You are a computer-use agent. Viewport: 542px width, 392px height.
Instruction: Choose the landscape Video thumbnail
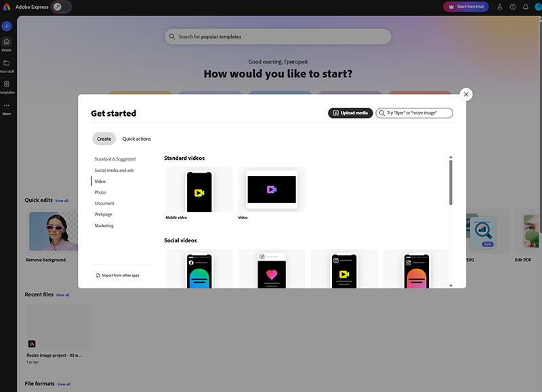point(272,190)
